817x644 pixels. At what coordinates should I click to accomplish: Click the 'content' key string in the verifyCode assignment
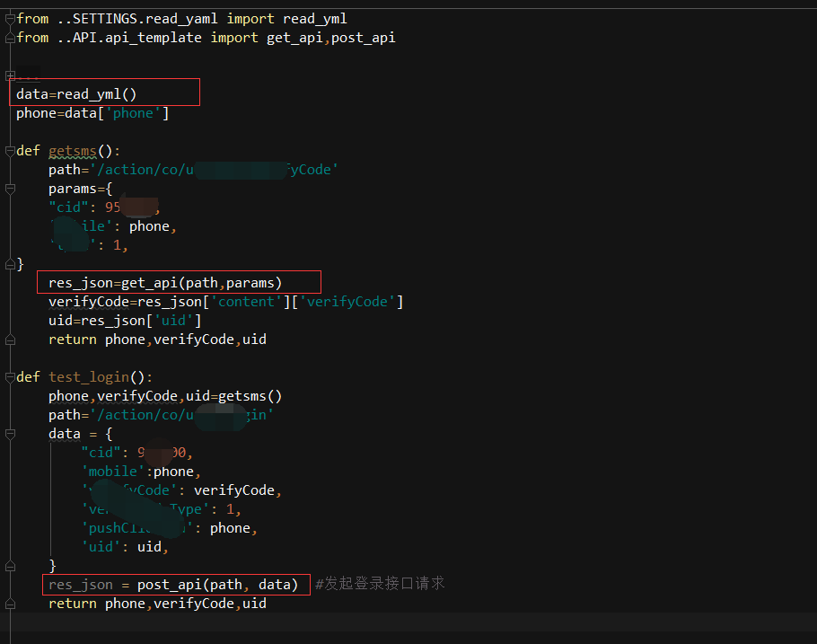click(x=246, y=302)
